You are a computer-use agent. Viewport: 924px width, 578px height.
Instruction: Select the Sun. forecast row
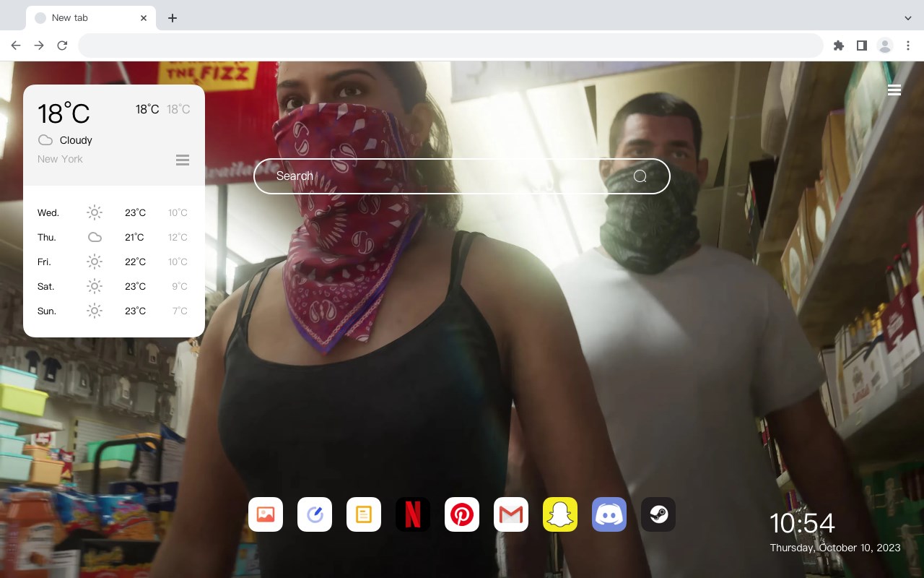[114, 311]
